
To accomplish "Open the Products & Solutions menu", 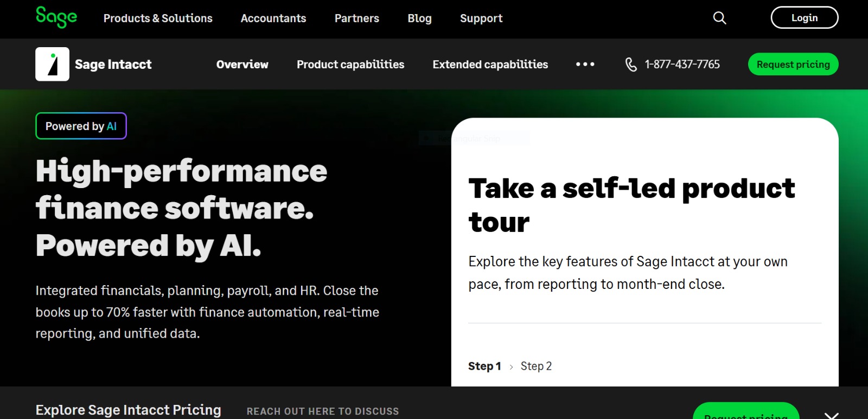I will click(158, 18).
